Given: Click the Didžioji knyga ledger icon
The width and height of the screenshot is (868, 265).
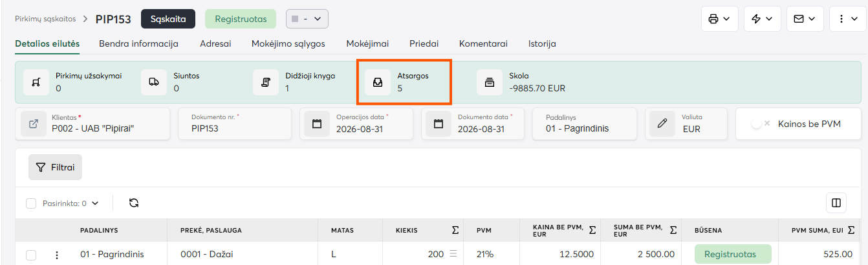Looking at the screenshot, I should [266, 82].
